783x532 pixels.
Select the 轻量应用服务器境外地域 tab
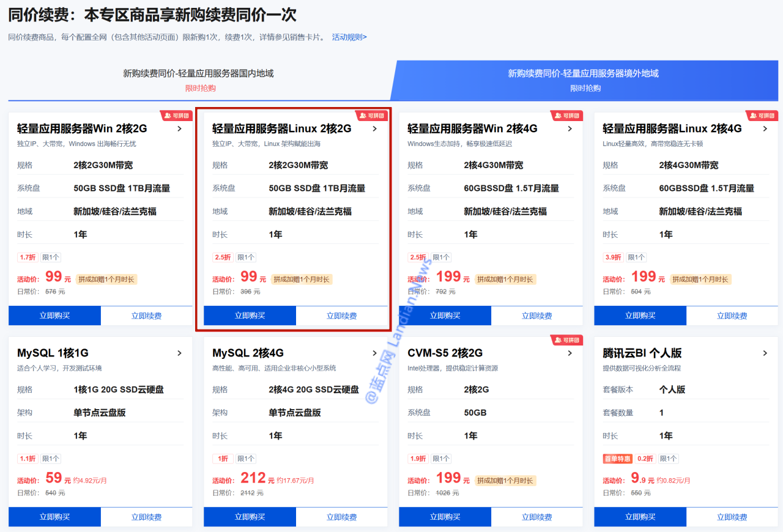584,80
